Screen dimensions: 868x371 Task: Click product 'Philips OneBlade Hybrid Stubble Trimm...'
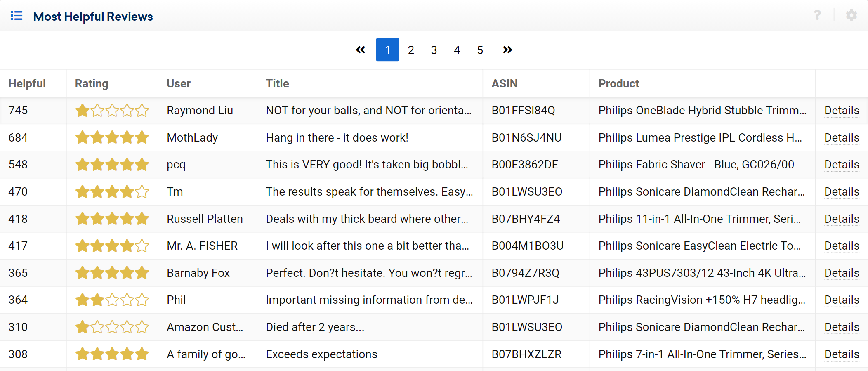pos(703,111)
